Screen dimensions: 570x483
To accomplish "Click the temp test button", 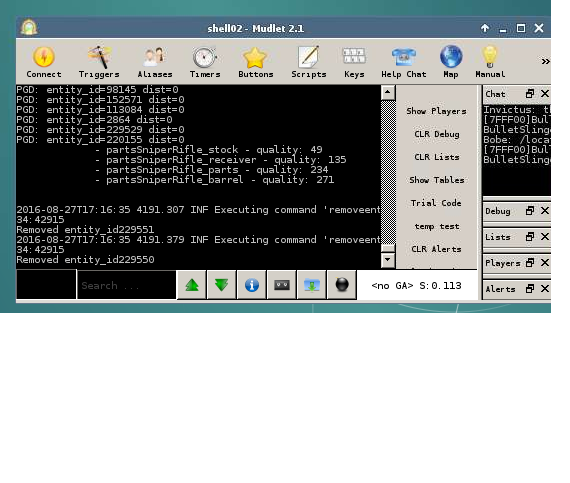I will coord(436,226).
